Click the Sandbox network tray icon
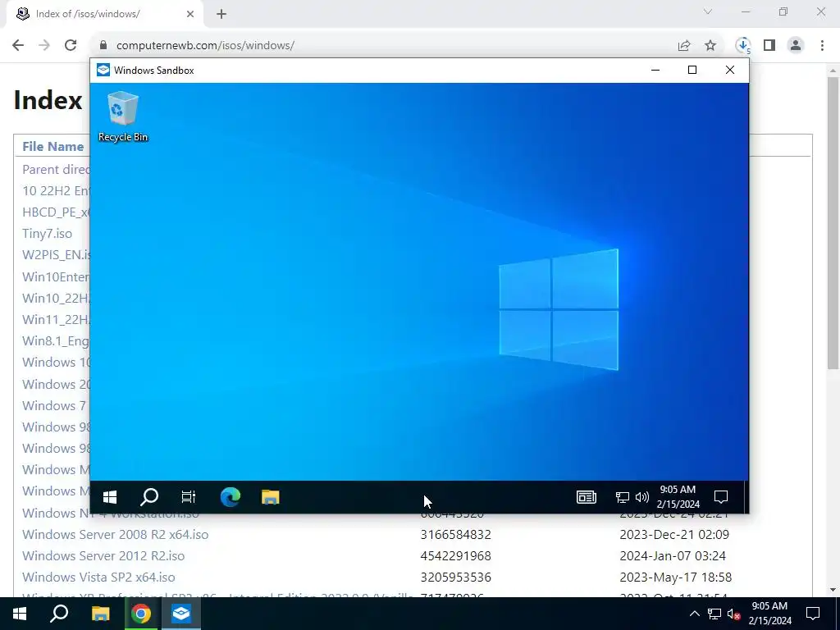Screen dimensions: 840x630 click(622, 498)
